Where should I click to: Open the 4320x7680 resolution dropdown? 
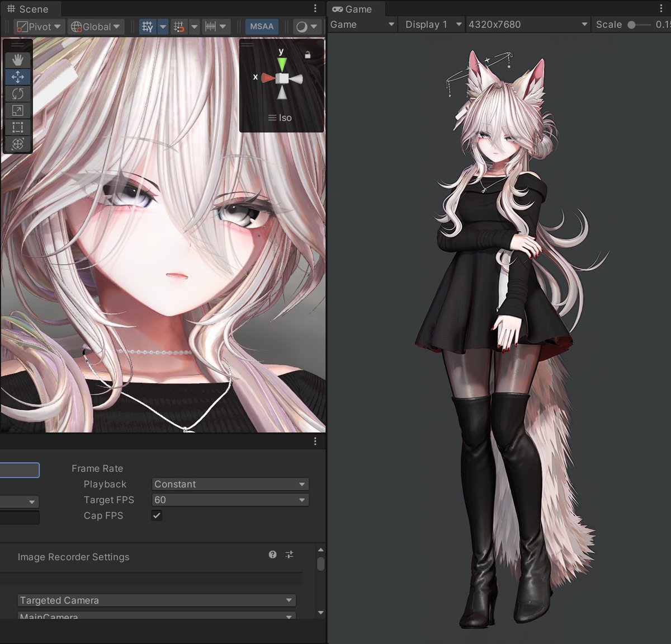coord(528,25)
